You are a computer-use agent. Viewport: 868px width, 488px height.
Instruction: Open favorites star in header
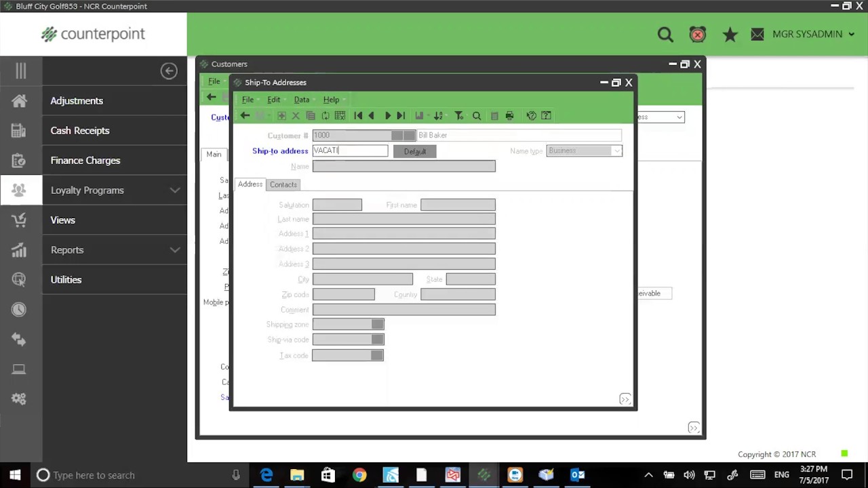pos(730,35)
